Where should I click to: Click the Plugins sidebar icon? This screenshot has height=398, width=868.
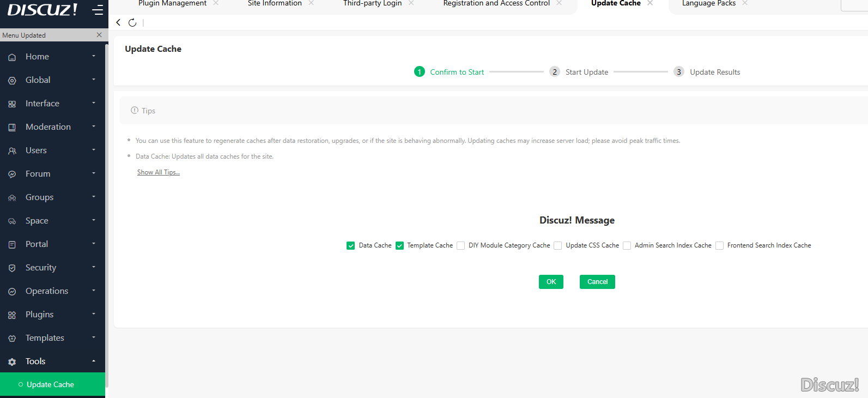click(x=12, y=315)
